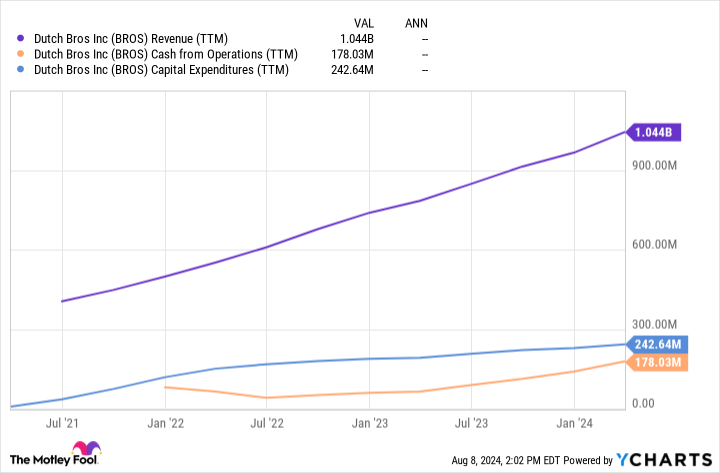Click the orange 178.03M end-of-line flag
The height and width of the screenshot is (473, 720).
[657, 363]
